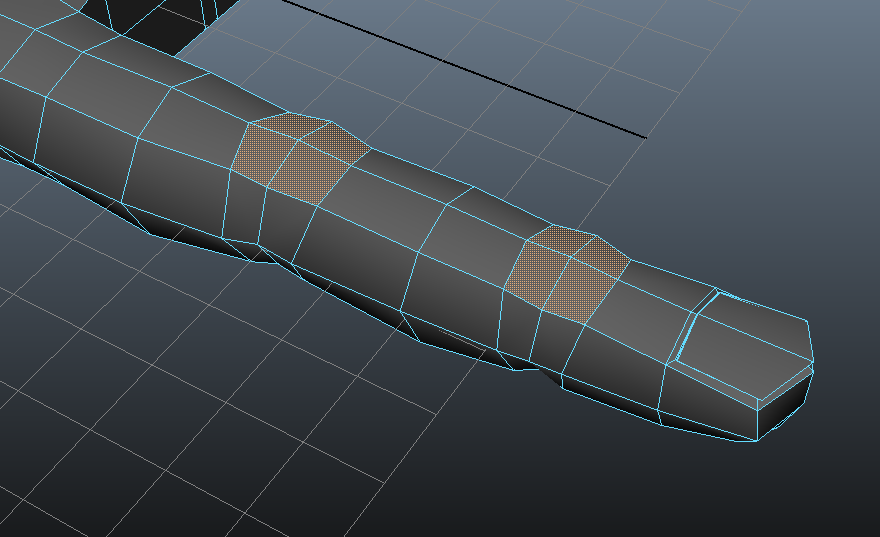Click the thick highlighted edge at the nail base
880x537 pixels.
coord(691,327)
